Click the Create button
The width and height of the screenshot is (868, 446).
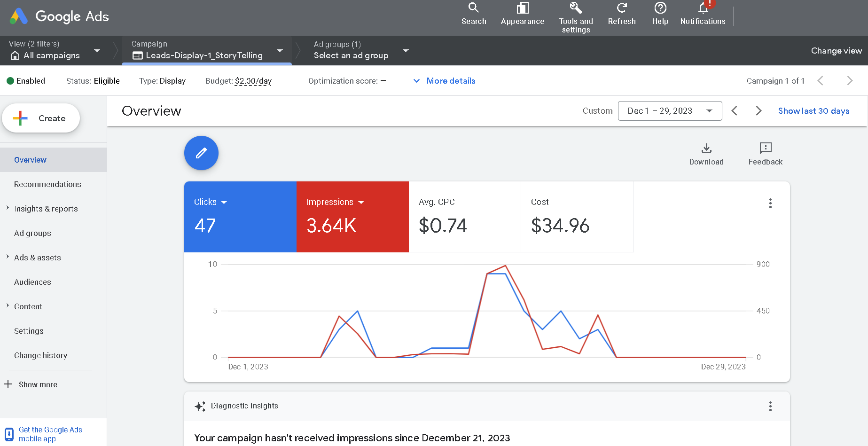pos(41,118)
